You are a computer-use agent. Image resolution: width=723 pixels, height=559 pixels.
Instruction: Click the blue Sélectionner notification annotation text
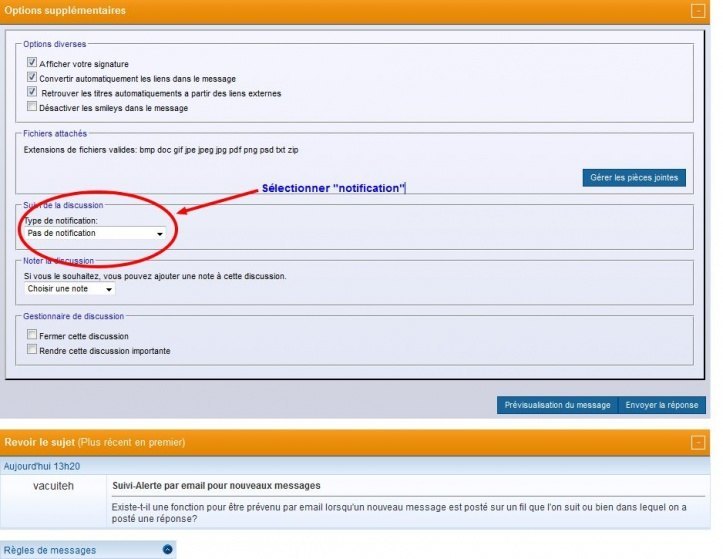coord(333,189)
